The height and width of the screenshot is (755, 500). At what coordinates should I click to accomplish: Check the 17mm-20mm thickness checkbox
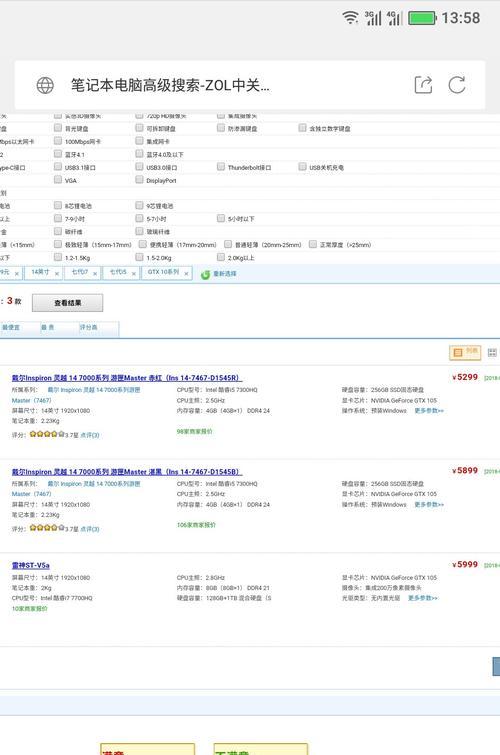coord(143,244)
